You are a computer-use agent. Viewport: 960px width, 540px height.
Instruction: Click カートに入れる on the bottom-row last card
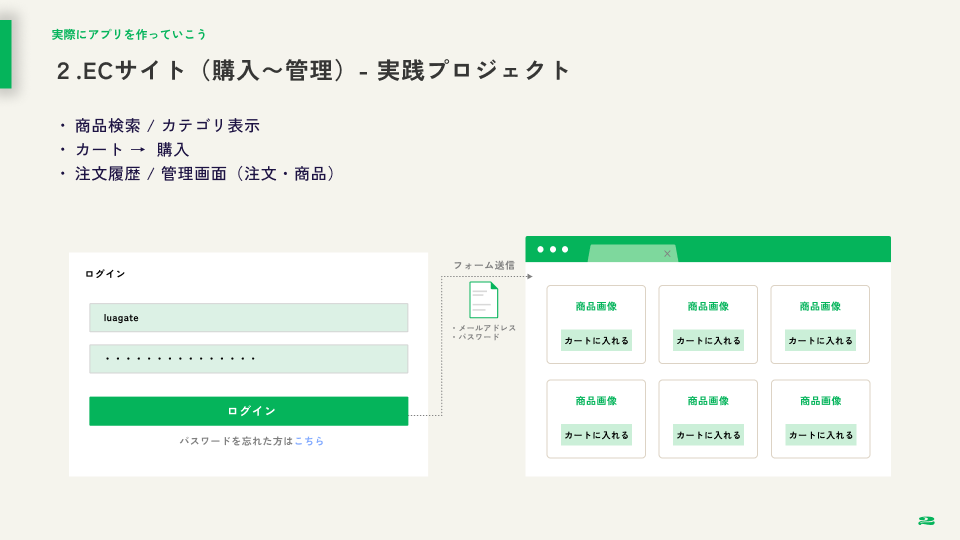tap(820, 435)
